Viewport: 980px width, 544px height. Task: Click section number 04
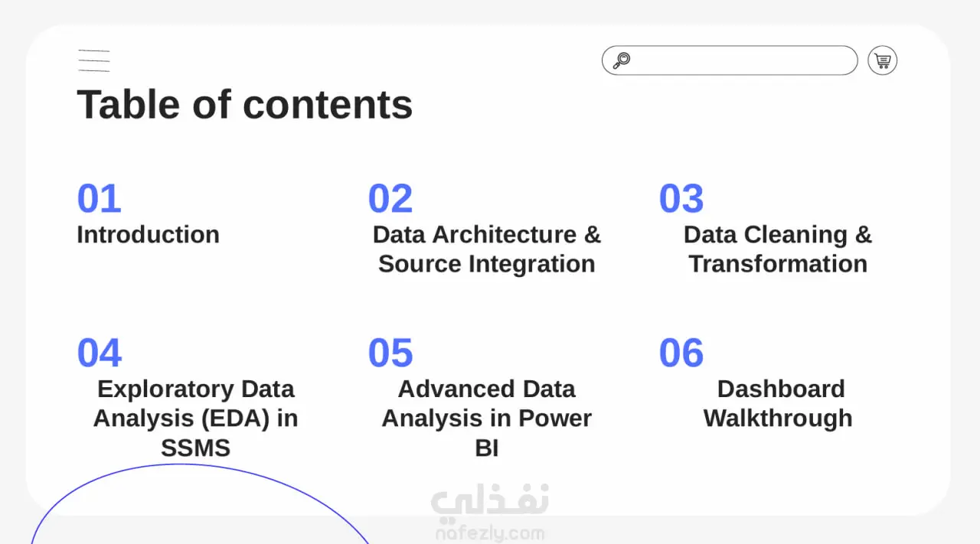click(x=99, y=353)
